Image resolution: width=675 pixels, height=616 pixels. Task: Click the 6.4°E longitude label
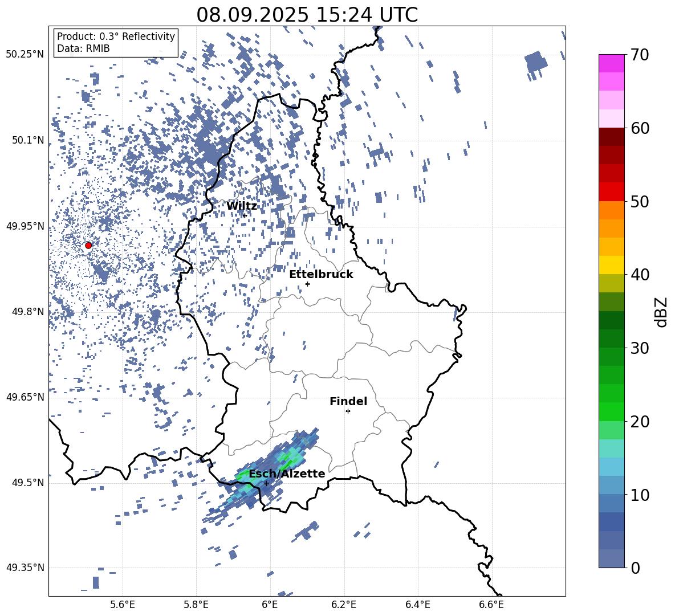(417, 605)
